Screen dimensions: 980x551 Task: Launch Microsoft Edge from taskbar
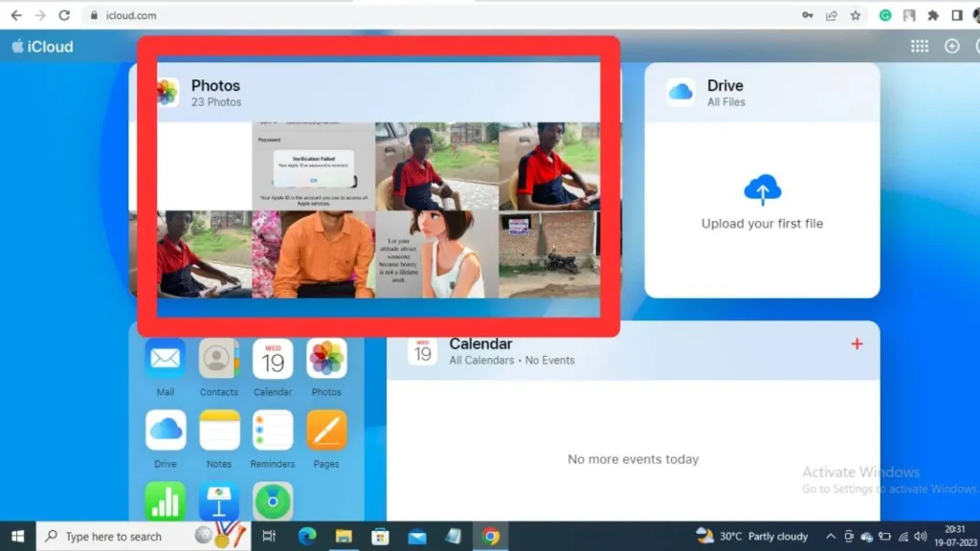point(307,536)
